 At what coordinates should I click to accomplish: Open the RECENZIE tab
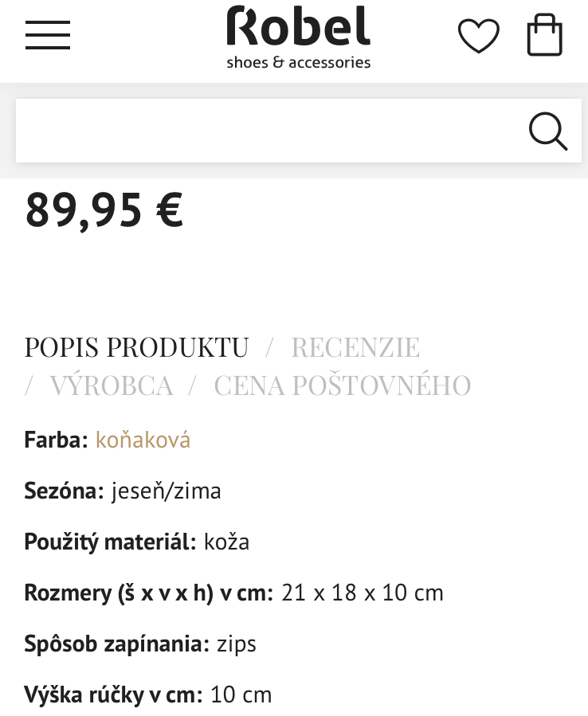click(x=355, y=347)
